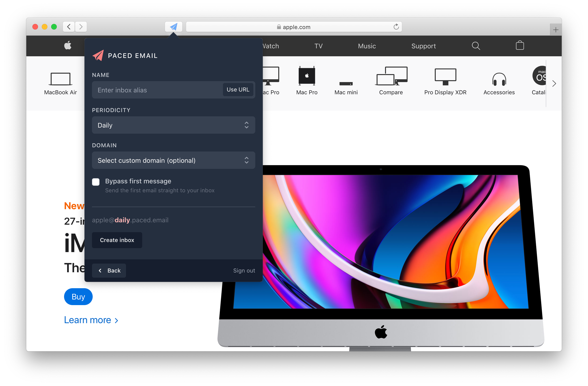Image resolution: width=588 pixels, height=386 pixels.
Task: Open the shopping bag icon
Action: [520, 45]
